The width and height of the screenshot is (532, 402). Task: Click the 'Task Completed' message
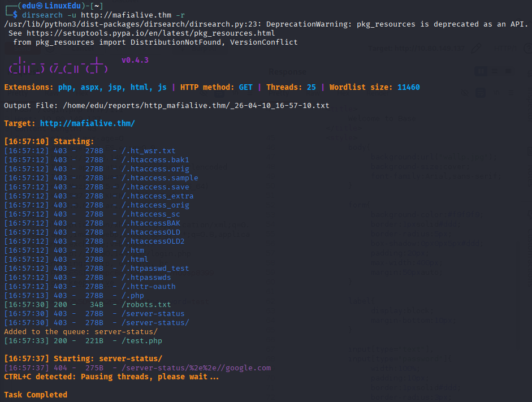36,395
